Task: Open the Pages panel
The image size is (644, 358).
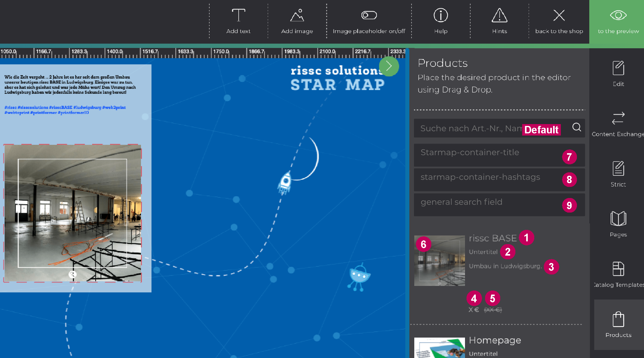Action: click(x=618, y=224)
